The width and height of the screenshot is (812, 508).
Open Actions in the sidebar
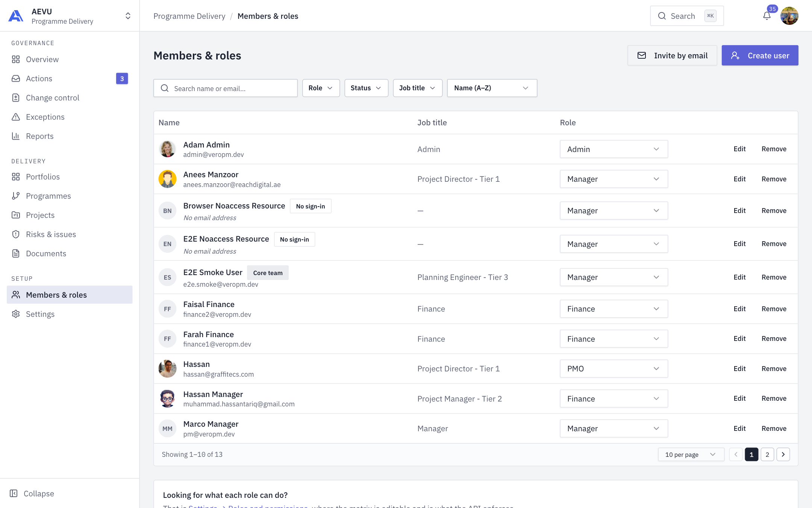pyautogui.click(x=70, y=79)
